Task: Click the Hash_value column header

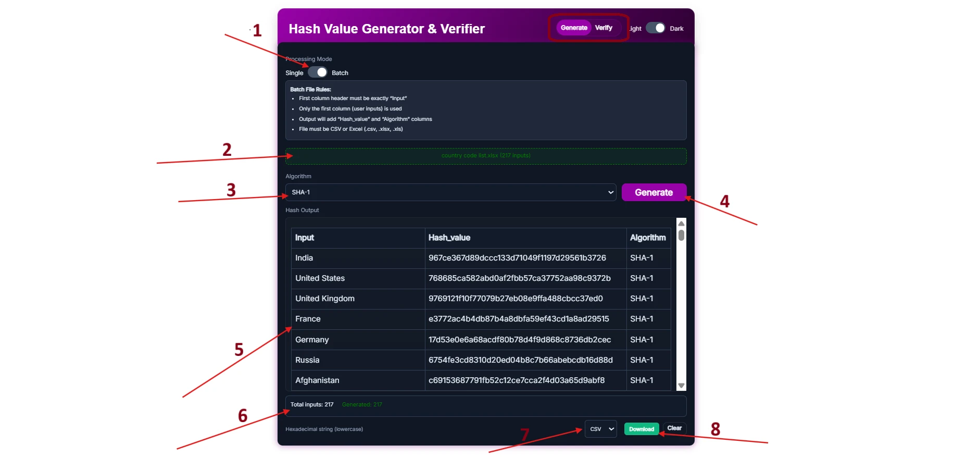Action: (x=525, y=238)
